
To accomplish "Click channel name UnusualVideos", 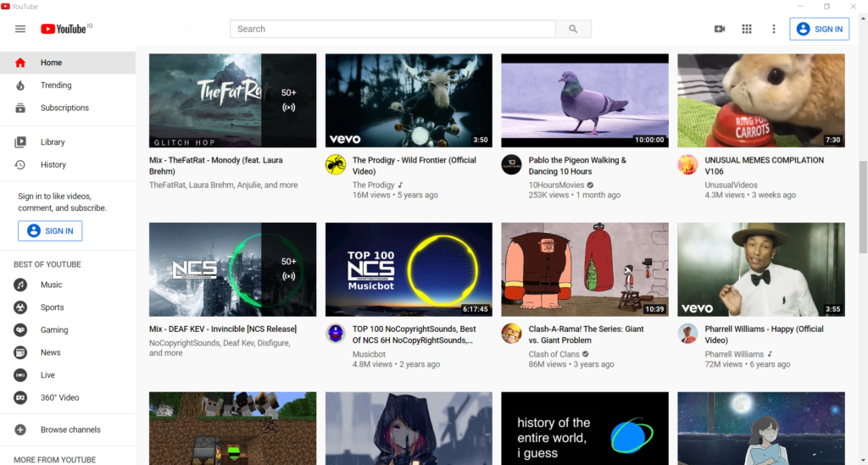I will 731,185.
